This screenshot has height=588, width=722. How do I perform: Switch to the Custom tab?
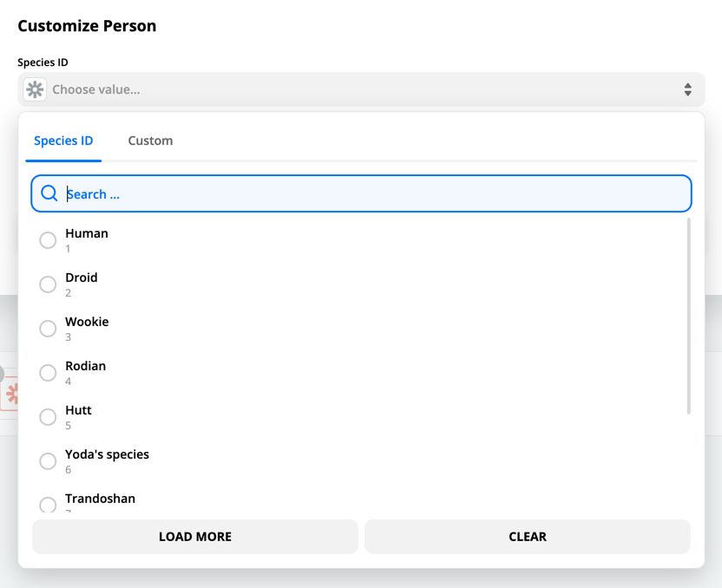point(150,140)
